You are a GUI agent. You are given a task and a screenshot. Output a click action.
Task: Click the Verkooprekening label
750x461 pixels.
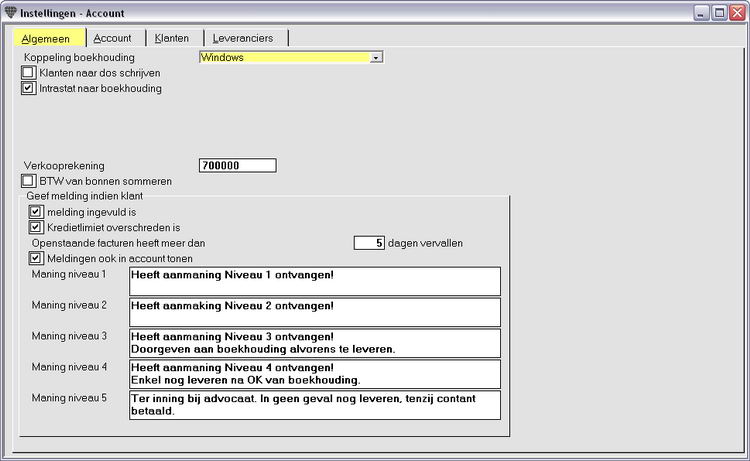tap(64, 165)
